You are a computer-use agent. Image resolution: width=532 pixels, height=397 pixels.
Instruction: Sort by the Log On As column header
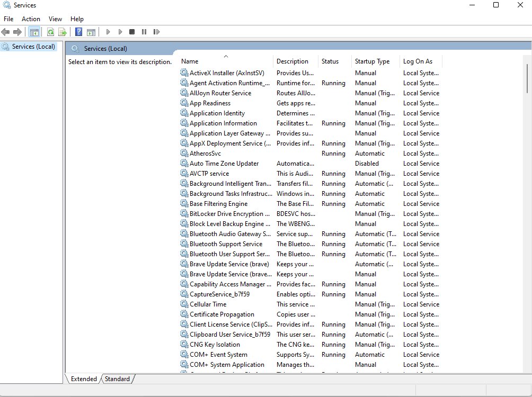point(421,61)
